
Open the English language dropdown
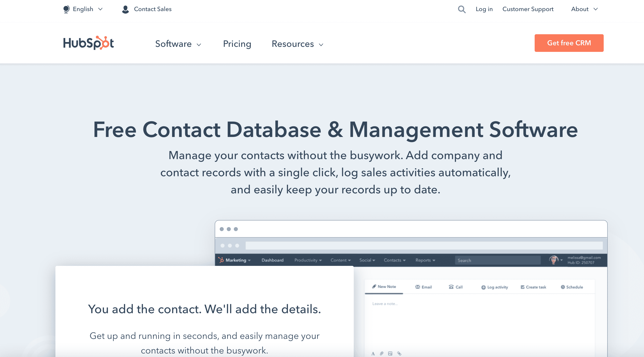pyautogui.click(x=83, y=9)
